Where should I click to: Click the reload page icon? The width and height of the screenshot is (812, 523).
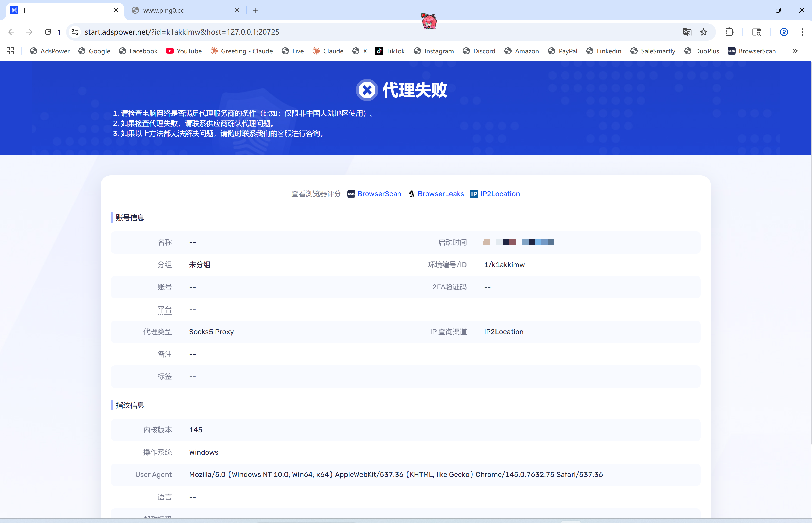click(48, 32)
